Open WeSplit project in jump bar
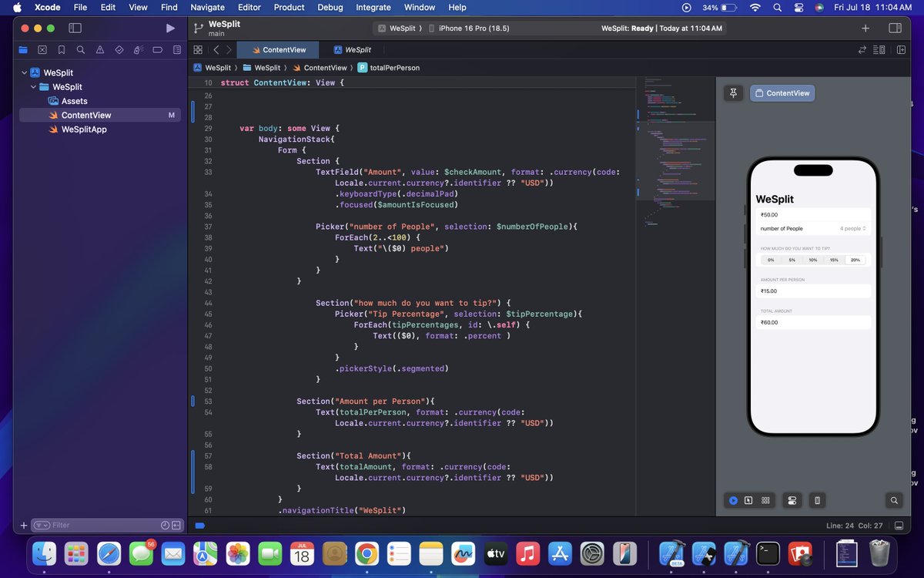 click(212, 68)
